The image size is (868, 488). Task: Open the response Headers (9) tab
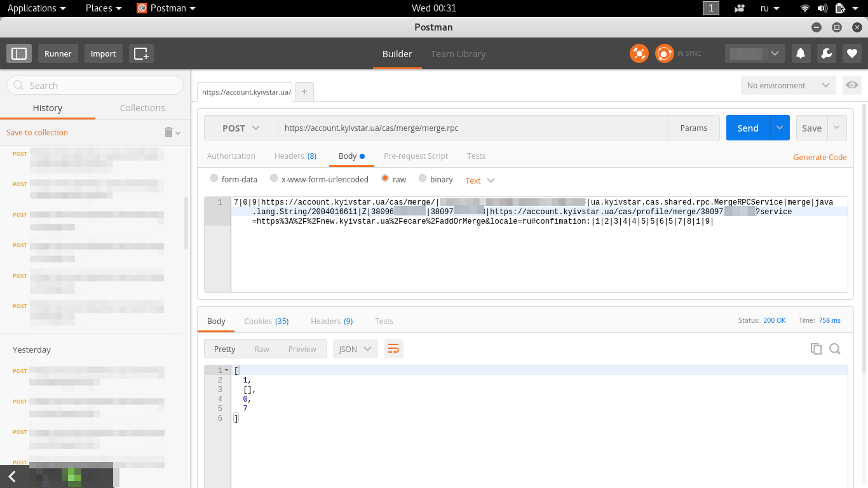click(x=332, y=321)
